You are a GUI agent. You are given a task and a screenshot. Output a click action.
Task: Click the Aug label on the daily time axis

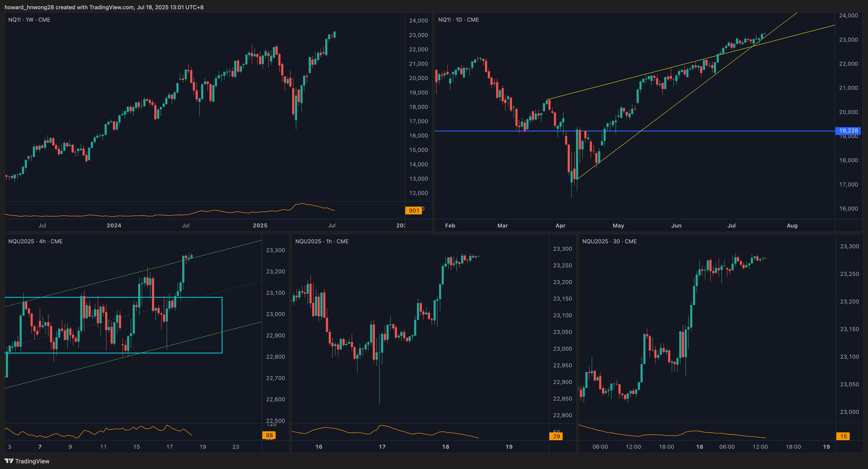pyautogui.click(x=792, y=226)
